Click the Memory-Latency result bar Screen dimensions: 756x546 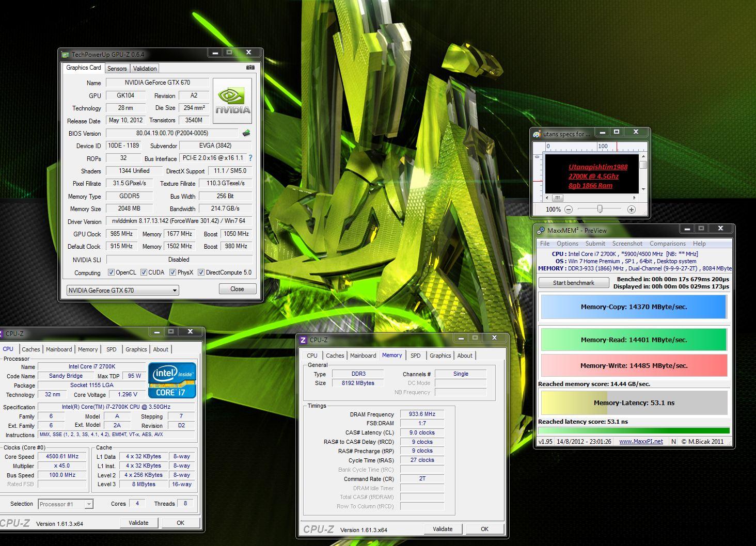pos(634,403)
